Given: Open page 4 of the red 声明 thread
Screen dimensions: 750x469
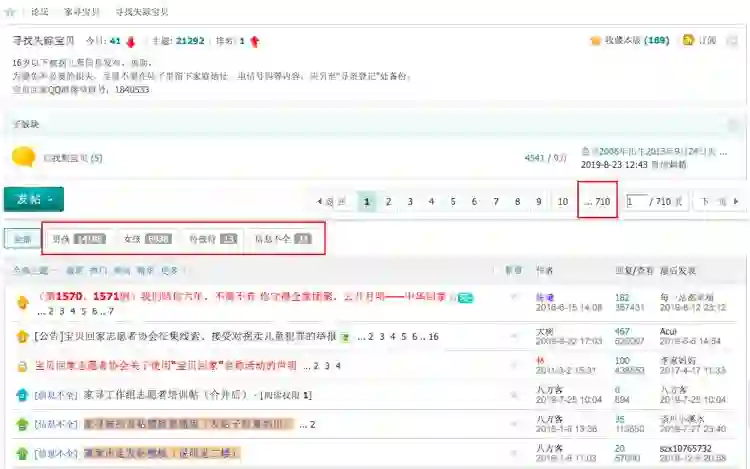Looking at the screenshot, I should [x=338, y=366].
